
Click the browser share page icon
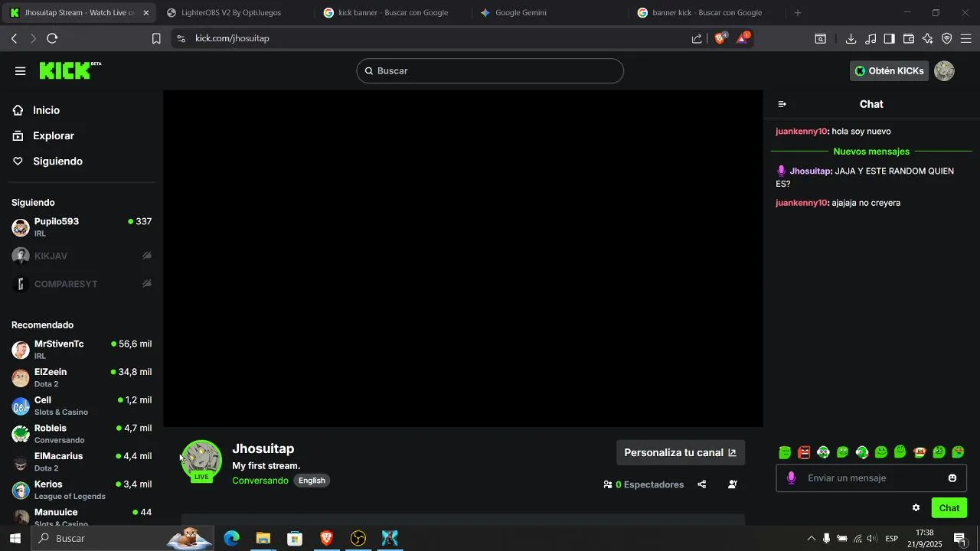(x=697, y=38)
